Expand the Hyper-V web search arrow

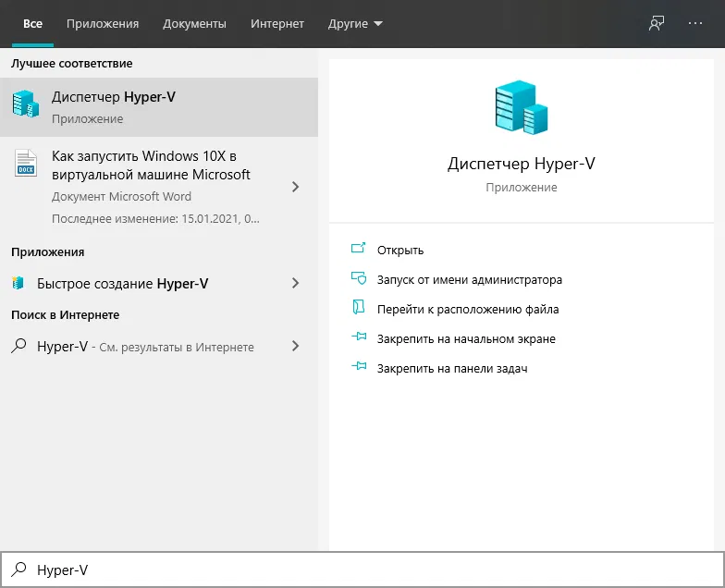(296, 347)
